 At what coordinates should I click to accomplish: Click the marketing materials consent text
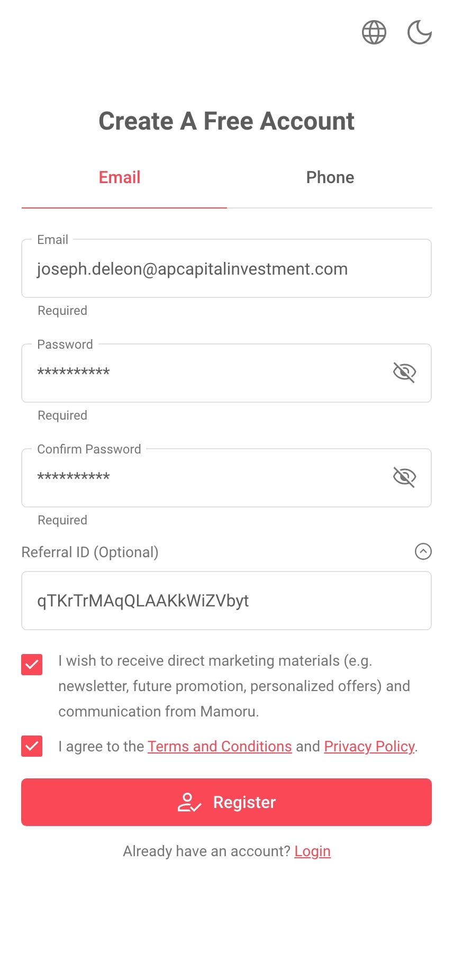tap(234, 686)
